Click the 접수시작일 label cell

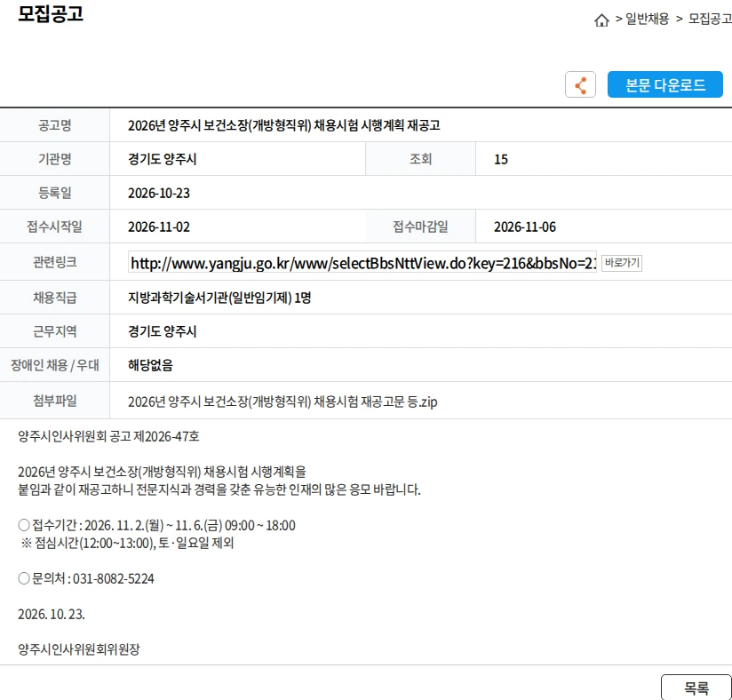point(54,227)
